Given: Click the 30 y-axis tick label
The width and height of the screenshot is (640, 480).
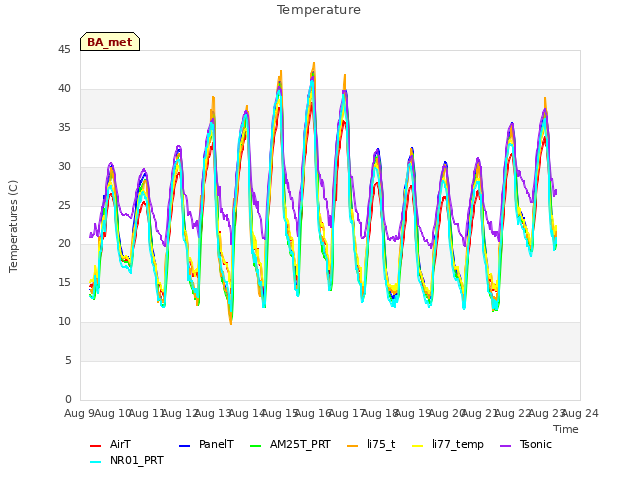Looking at the screenshot, I should [x=64, y=167].
